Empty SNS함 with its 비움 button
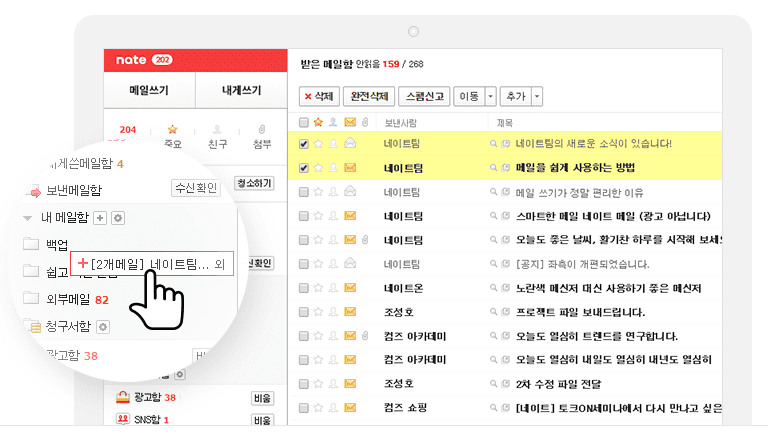Screen dimensions: 768x442 263,420
